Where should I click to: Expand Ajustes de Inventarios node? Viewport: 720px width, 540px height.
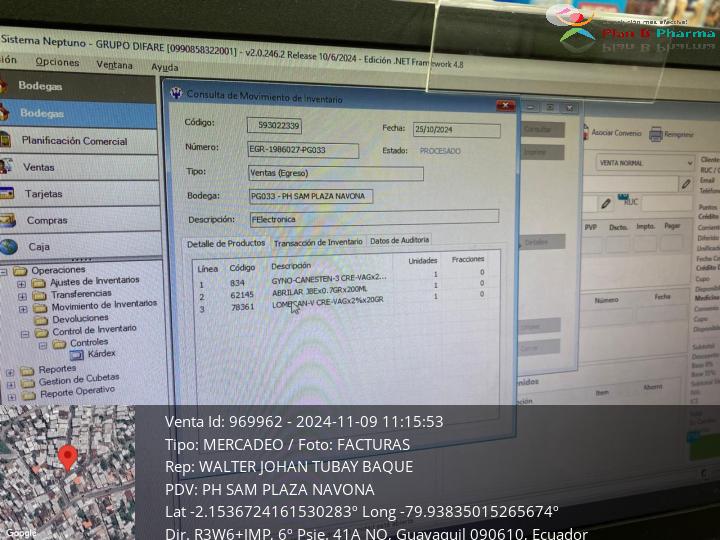(x=21, y=284)
